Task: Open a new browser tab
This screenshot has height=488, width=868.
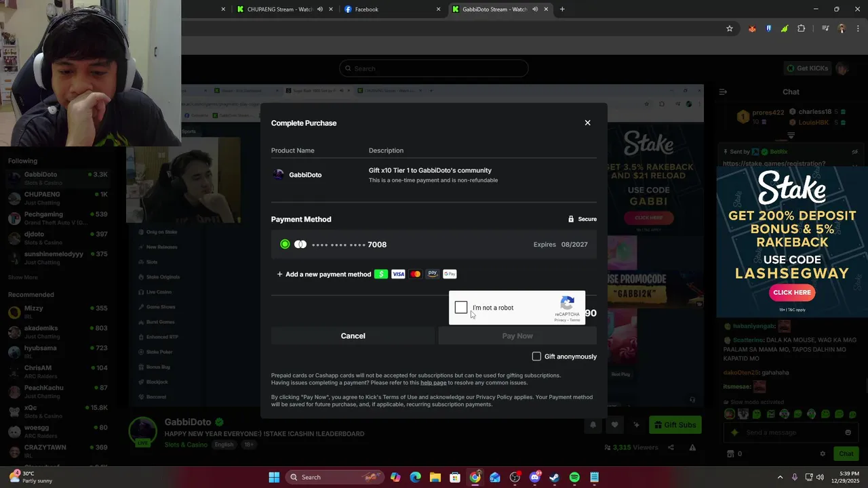Action: coord(562,9)
